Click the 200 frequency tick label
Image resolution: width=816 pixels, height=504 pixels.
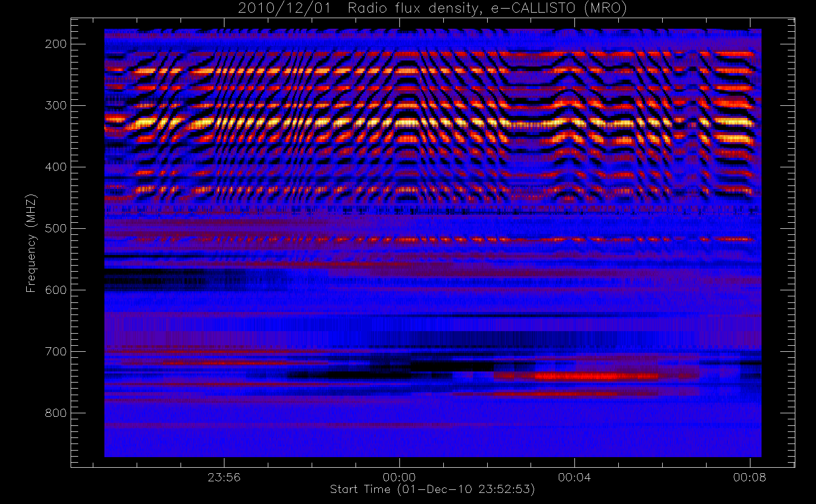pos(55,44)
